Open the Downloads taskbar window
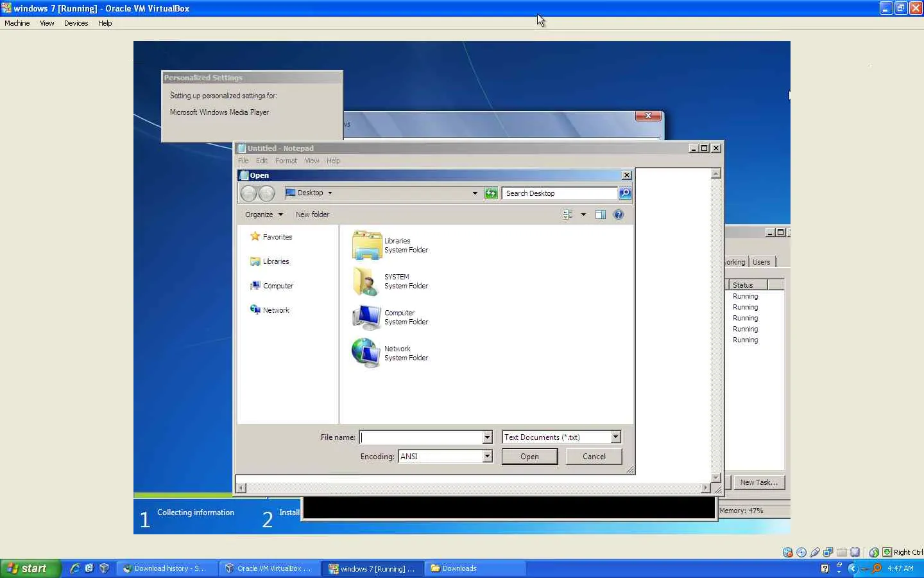This screenshot has width=924, height=578. click(x=475, y=568)
